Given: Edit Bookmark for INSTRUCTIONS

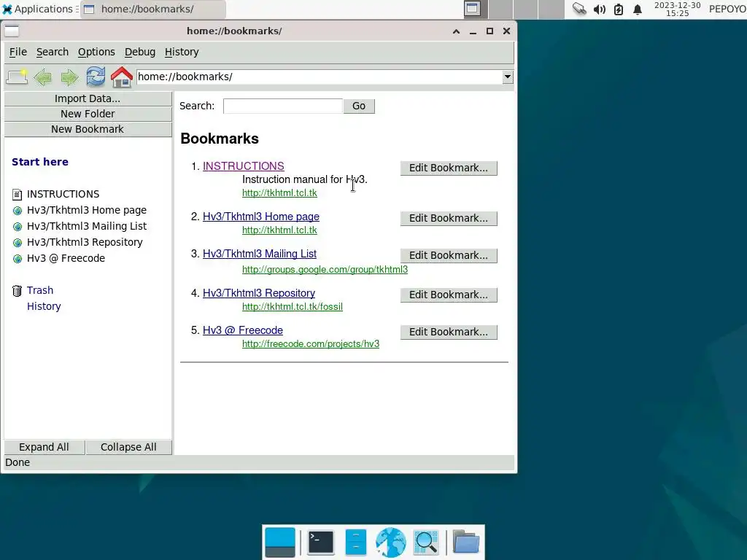Looking at the screenshot, I should tap(449, 168).
